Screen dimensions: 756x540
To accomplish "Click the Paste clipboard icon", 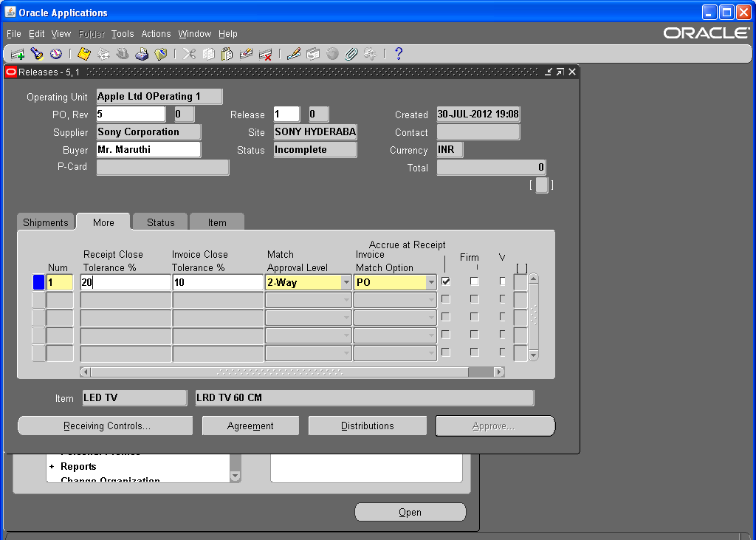I will coord(227,54).
